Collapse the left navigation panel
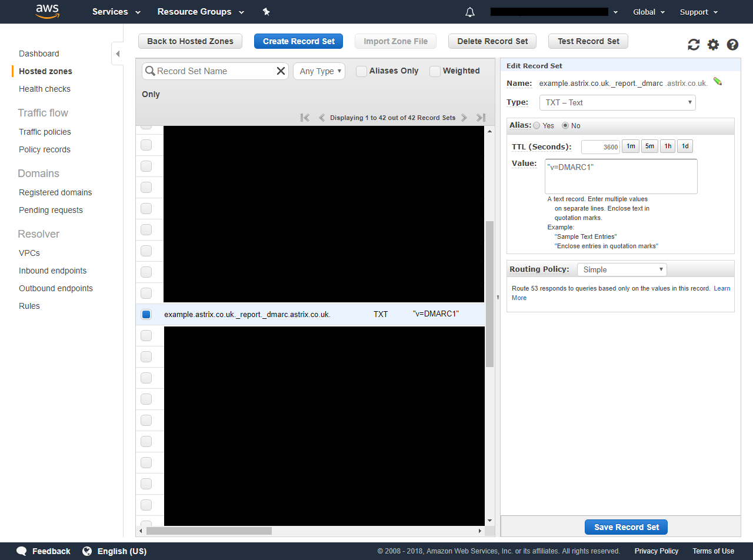The height and width of the screenshot is (560, 753). (117, 54)
